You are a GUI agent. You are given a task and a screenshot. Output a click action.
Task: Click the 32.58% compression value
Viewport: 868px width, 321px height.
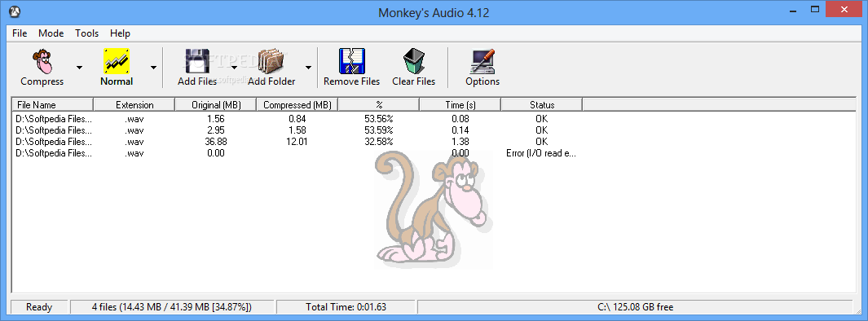(379, 142)
